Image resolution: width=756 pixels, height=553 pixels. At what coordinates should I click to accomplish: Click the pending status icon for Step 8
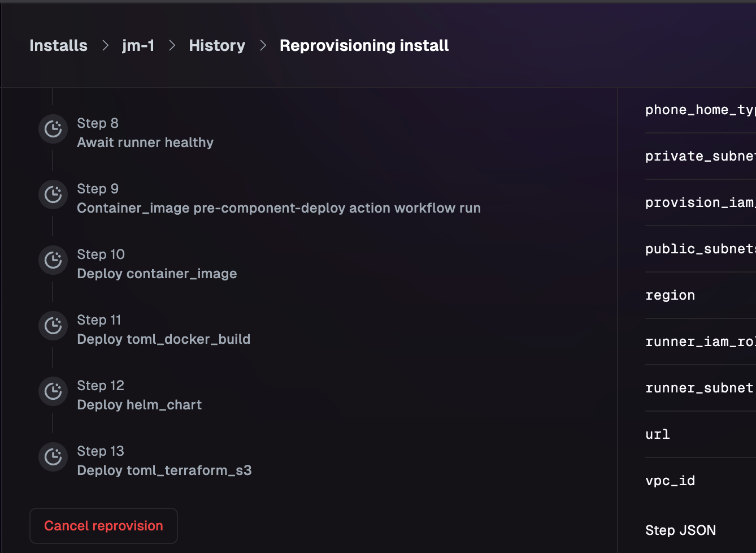(53, 129)
